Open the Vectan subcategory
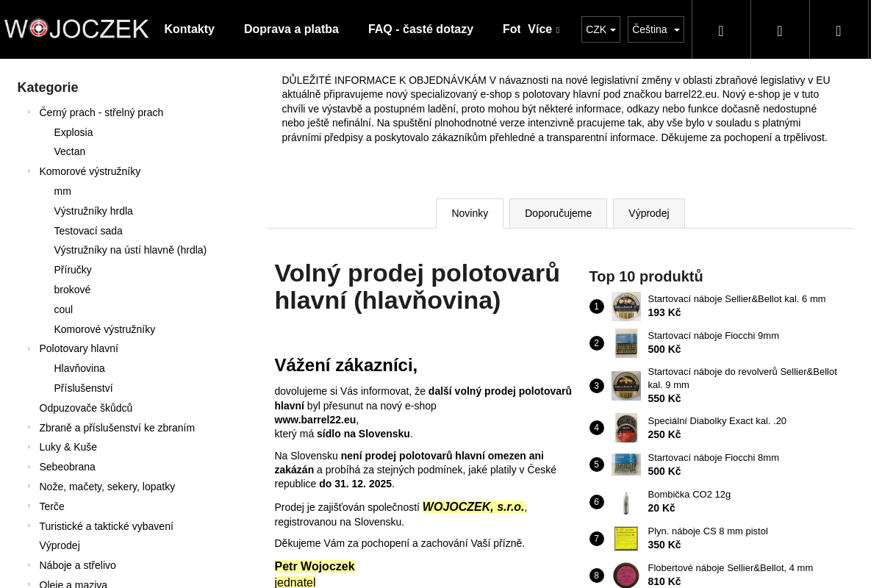This screenshot has width=882, height=588. (x=70, y=151)
